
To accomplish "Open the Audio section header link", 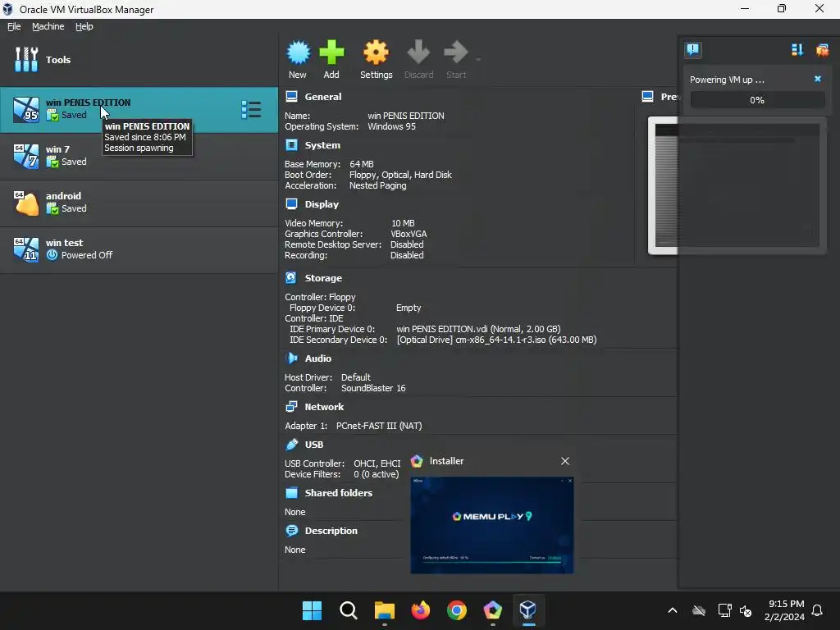I will coord(318,358).
